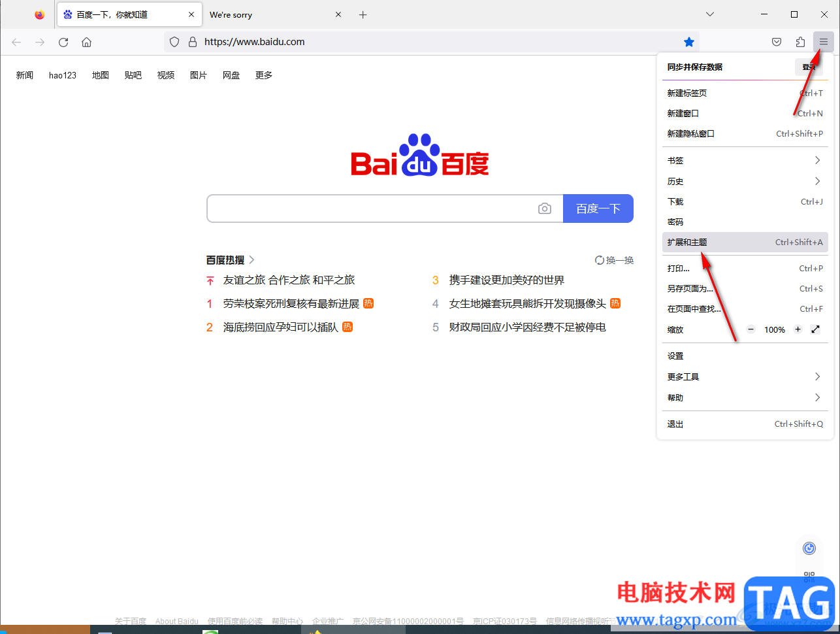This screenshot has height=634, width=840.
Task: Open the 更多 navigation link
Action: [264, 75]
